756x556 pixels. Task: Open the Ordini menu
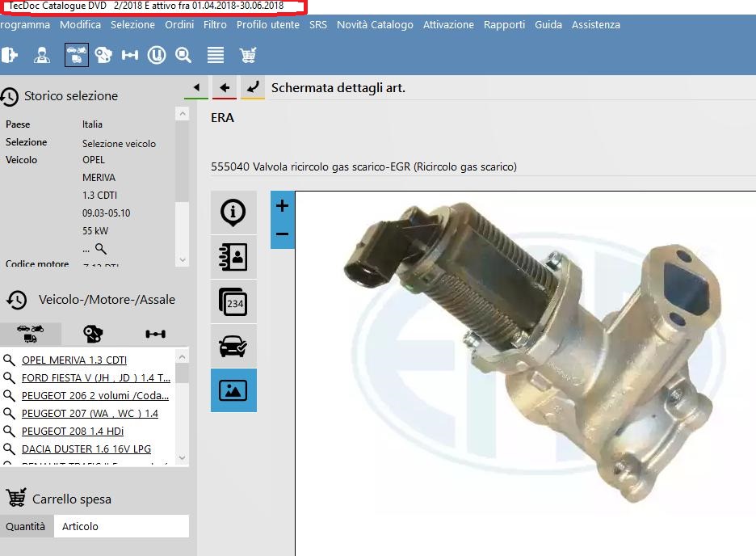tap(179, 24)
